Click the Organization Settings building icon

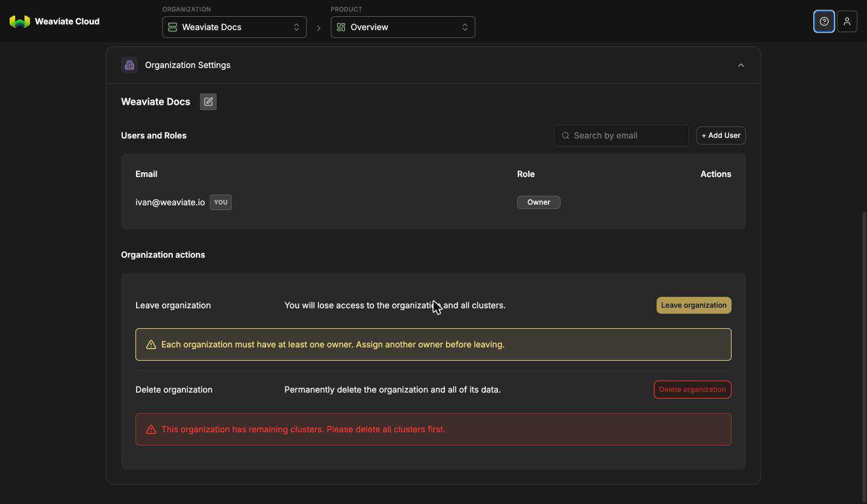[129, 65]
